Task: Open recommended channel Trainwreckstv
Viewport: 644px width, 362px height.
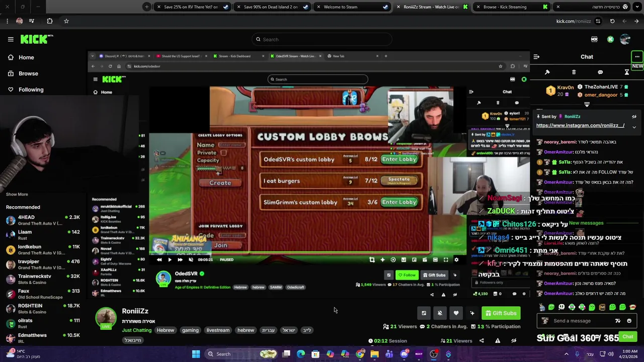Action: pos(43,280)
